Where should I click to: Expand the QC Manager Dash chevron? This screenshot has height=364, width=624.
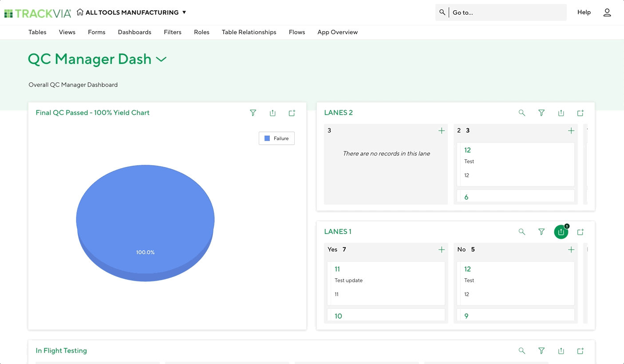tap(161, 59)
